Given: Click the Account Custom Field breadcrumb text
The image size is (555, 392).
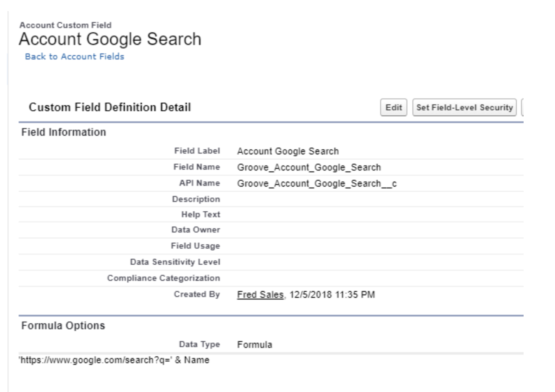Looking at the screenshot, I should pos(66,25).
